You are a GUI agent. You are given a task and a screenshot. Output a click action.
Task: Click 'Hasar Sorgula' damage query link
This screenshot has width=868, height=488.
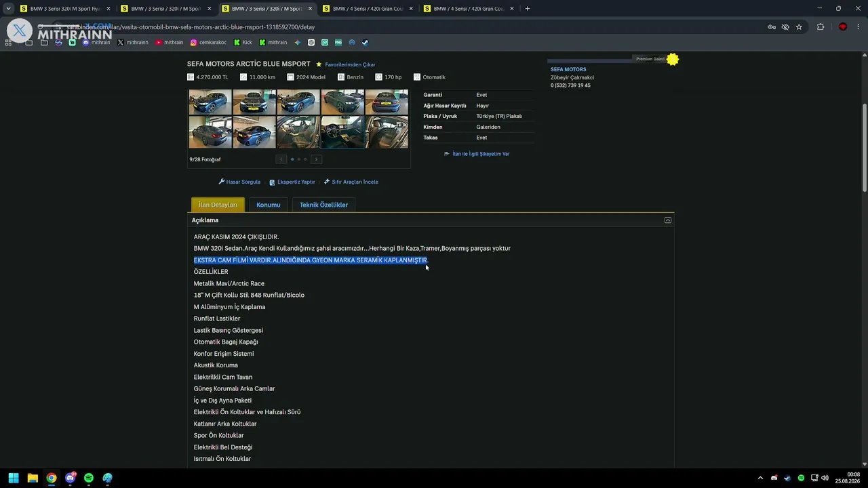tap(239, 182)
